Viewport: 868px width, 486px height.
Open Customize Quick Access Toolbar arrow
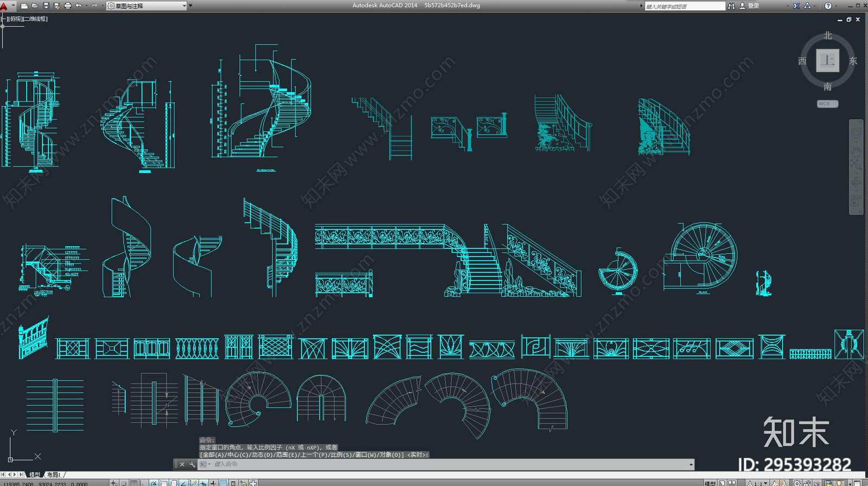click(190, 6)
